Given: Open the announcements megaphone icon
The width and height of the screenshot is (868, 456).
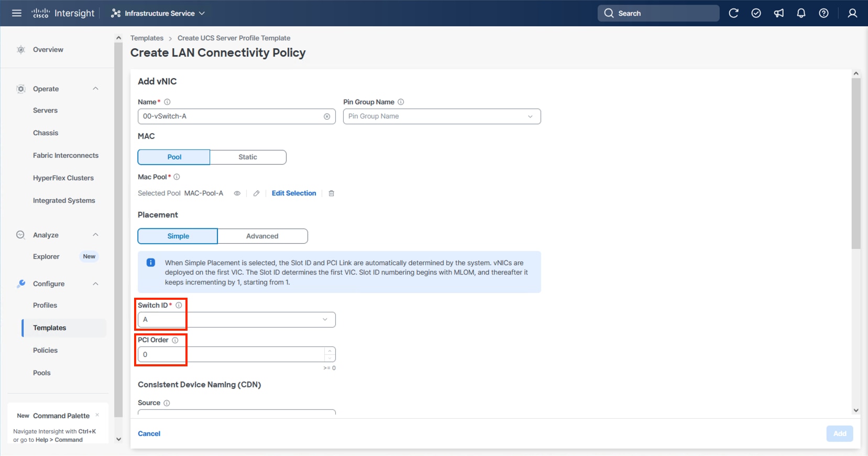Looking at the screenshot, I should (x=779, y=13).
